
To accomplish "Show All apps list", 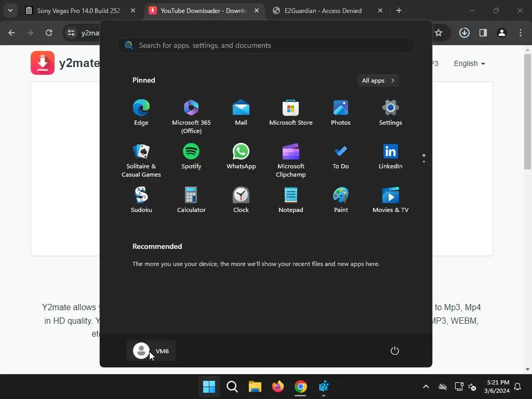I will point(378,81).
